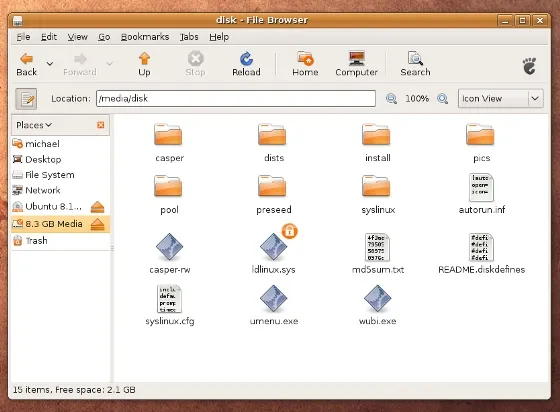Select Trash in Places sidebar

(60, 241)
